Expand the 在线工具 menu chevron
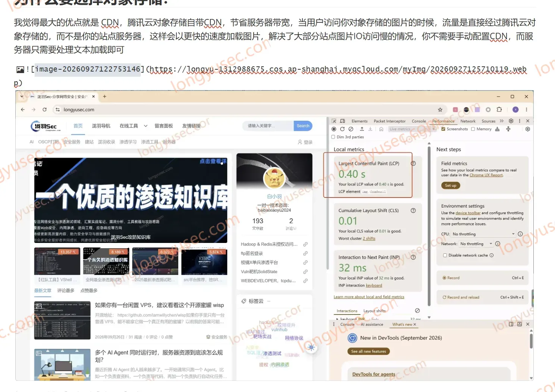The height and width of the screenshot is (392, 555). (x=145, y=126)
